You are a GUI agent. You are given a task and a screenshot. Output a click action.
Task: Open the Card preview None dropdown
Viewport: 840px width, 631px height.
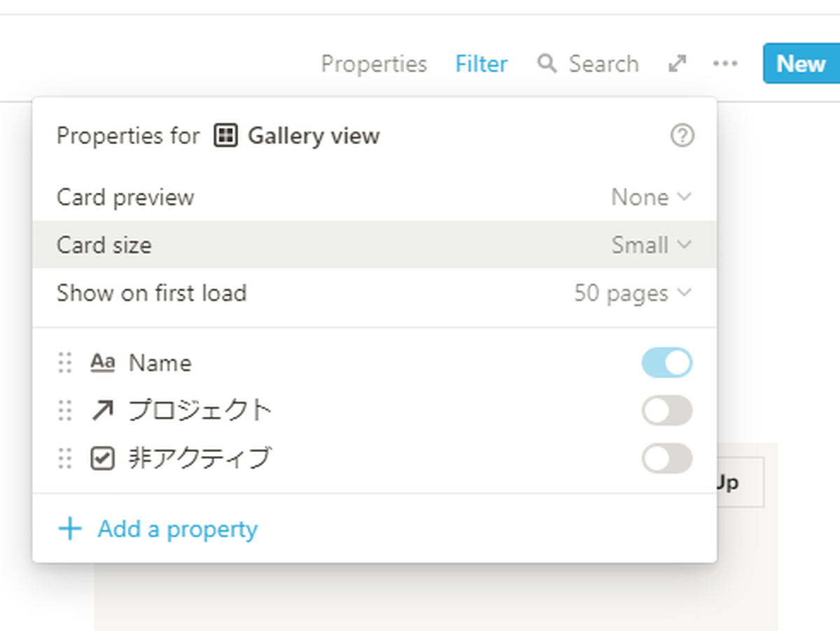[x=651, y=197]
